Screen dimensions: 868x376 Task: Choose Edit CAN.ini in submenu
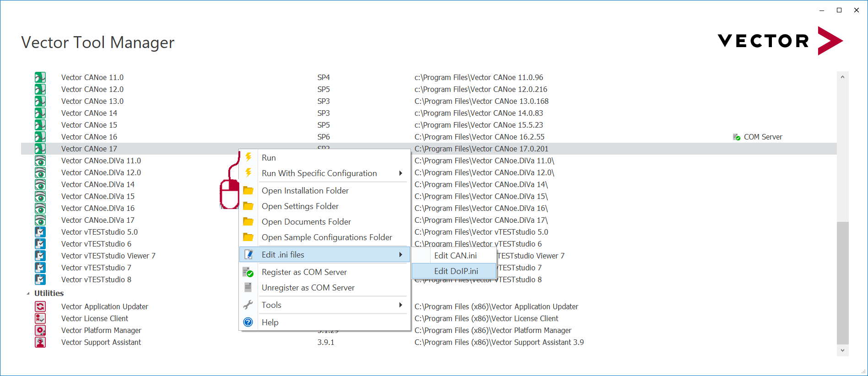(x=455, y=256)
